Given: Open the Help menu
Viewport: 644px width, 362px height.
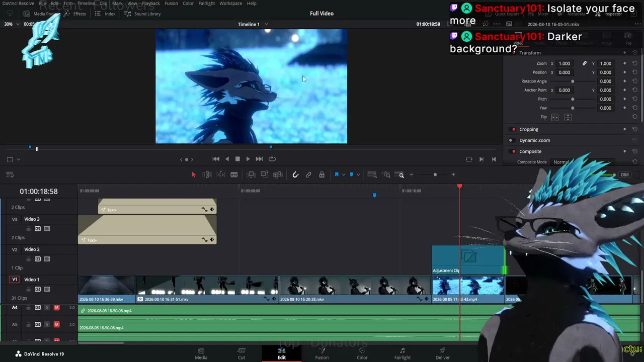Looking at the screenshot, I should [x=252, y=4].
